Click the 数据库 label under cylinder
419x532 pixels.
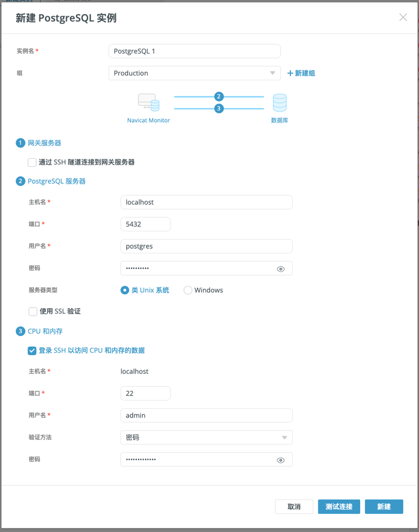tap(279, 120)
